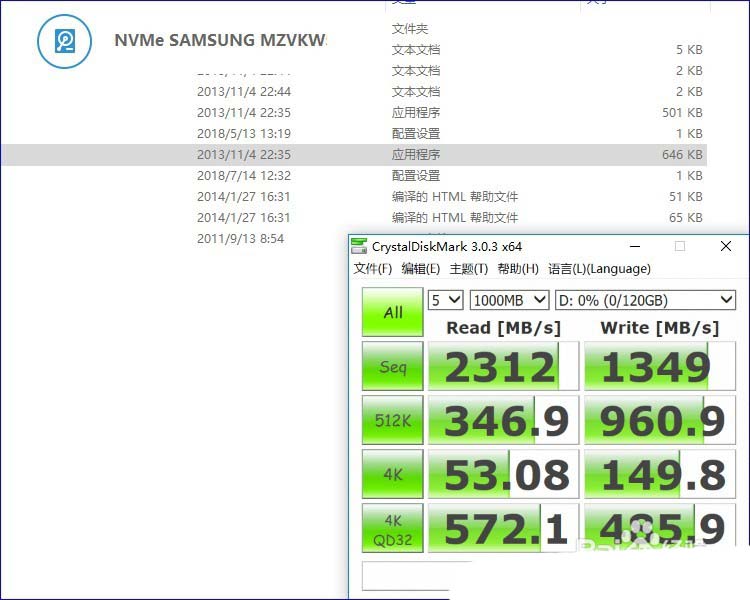Image resolution: width=750 pixels, height=600 pixels.
Task: Select the 配置设置 row dated 2018/5/13 13:19
Action: tap(354, 133)
